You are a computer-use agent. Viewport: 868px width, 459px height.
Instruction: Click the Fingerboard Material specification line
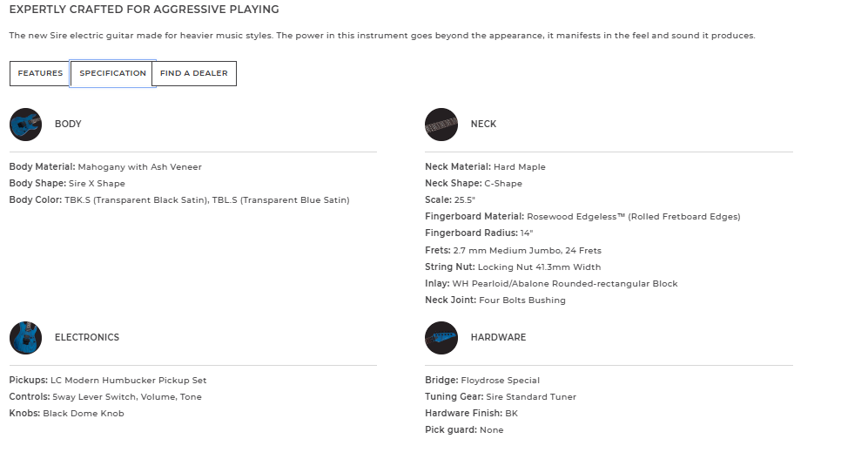tap(582, 217)
